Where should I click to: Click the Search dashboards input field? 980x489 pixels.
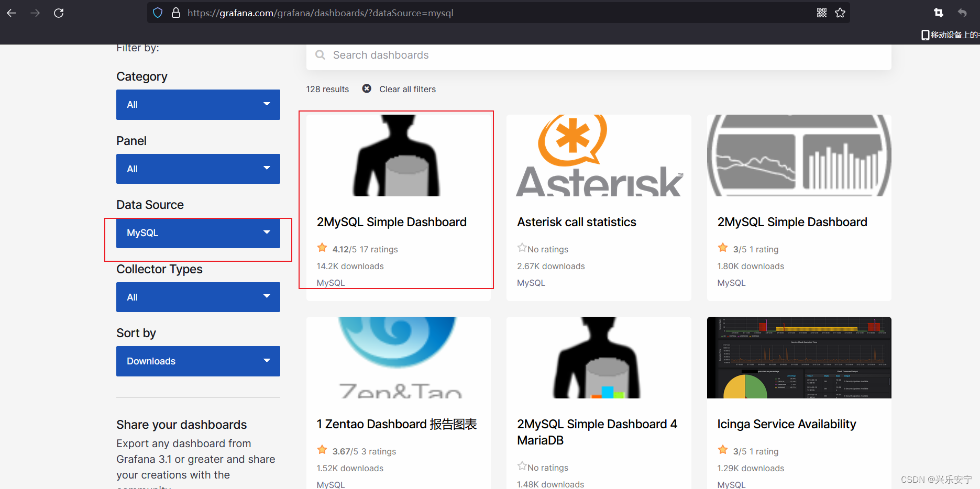point(599,55)
